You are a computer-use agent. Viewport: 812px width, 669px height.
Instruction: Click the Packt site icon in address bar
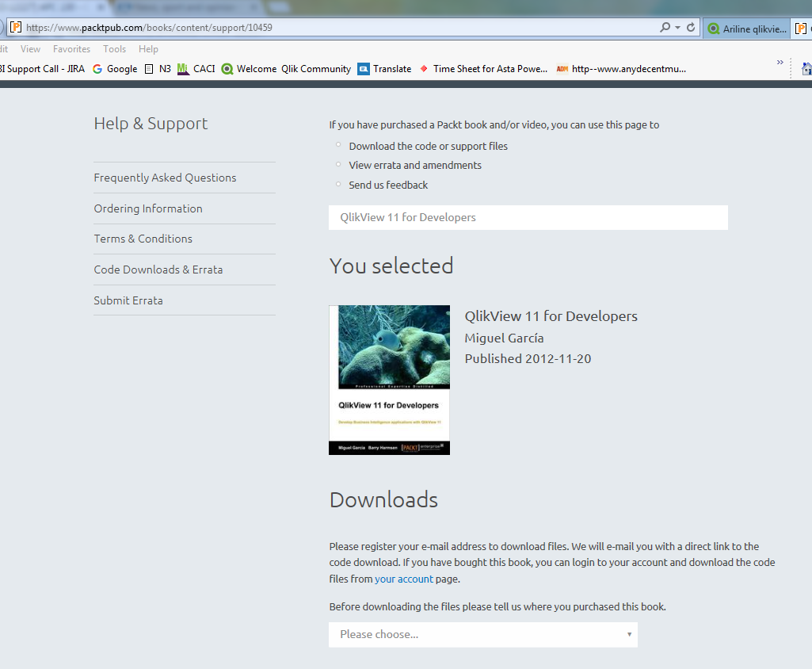pos(16,28)
